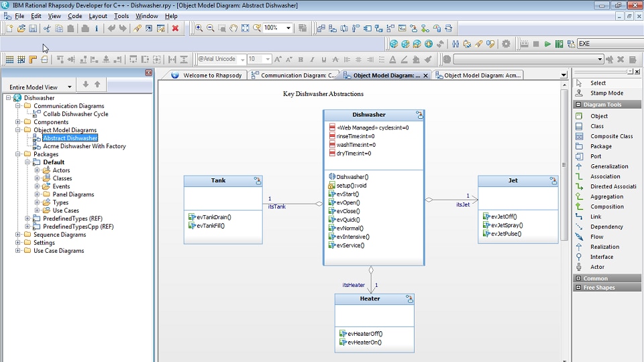Click the Stop execution square icon
Viewport: 644px width, 362px height.
click(536, 44)
